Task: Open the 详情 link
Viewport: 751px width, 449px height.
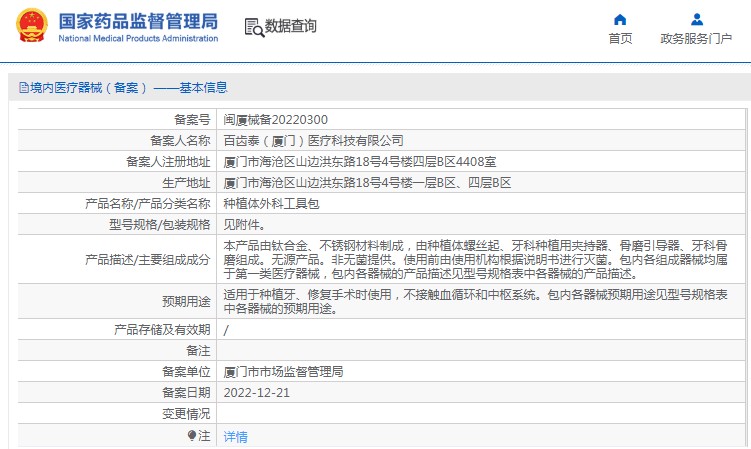Action: click(236, 437)
